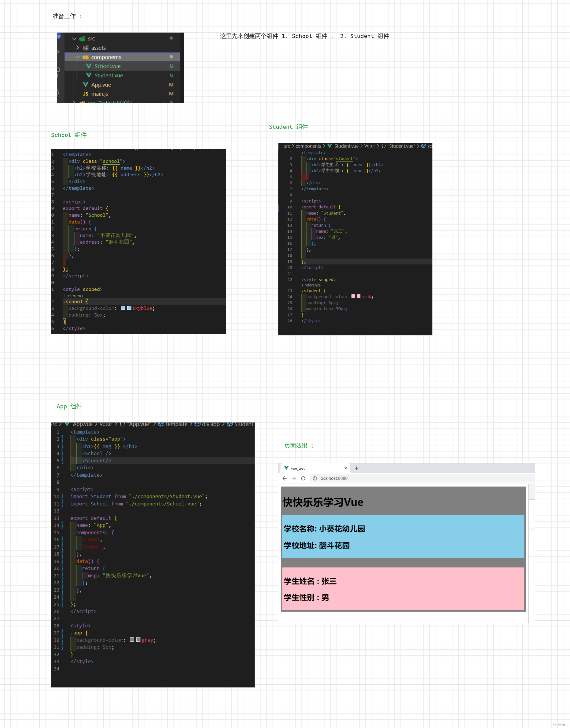Click 'import School from' line in App.vue
Screen dimensions: 570x728
click(136, 504)
